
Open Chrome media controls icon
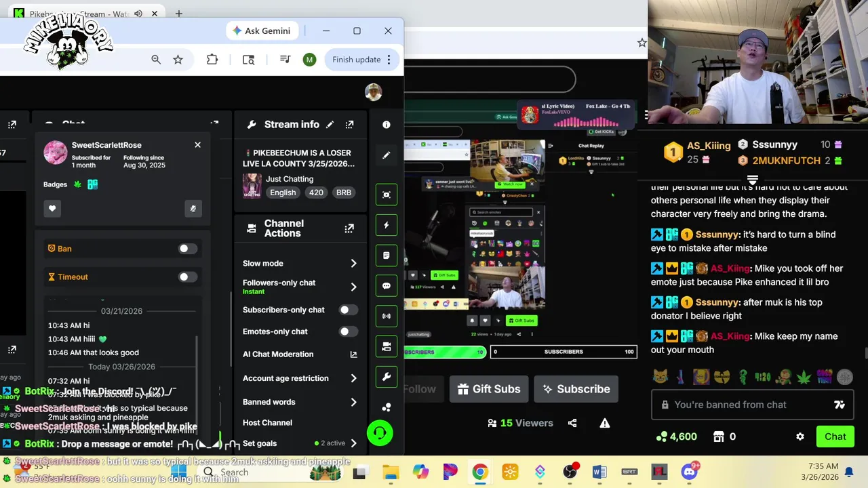(285, 60)
